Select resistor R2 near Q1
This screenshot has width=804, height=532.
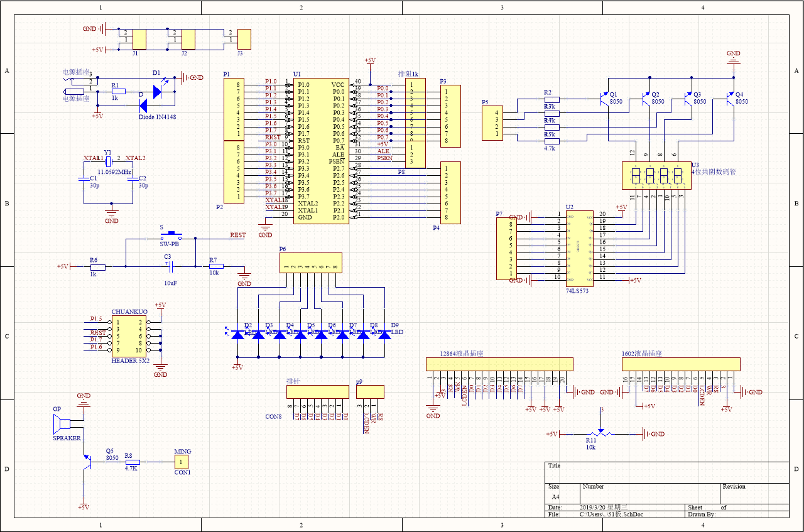point(551,99)
